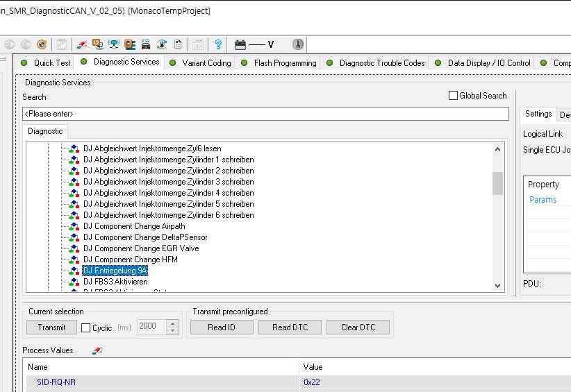This screenshot has height=392, width=571.
Task: Click the Read ID button
Action: pyautogui.click(x=222, y=327)
